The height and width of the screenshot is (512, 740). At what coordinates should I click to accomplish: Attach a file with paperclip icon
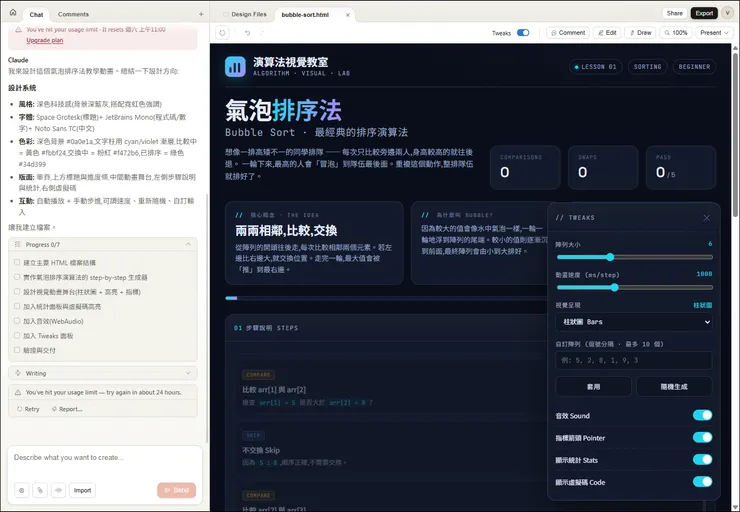click(40, 490)
